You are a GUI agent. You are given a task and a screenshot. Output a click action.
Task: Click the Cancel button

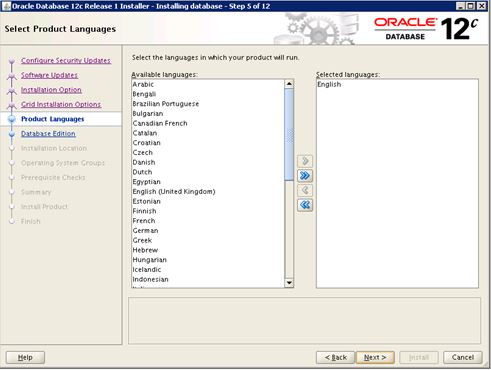pyautogui.click(x=463, y=357)
